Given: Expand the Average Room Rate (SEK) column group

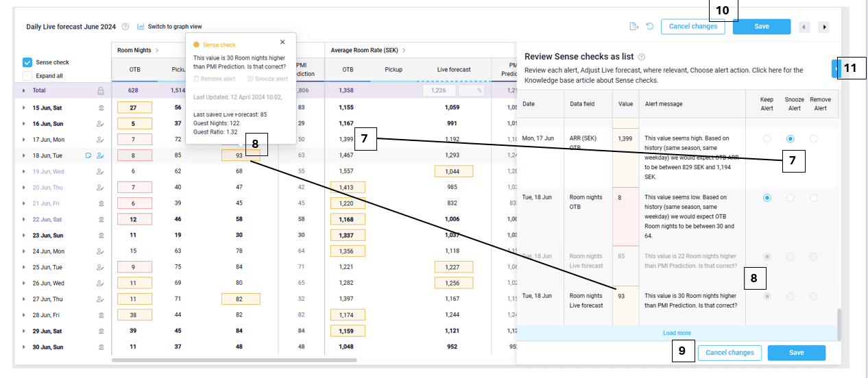Looking at the screenshot, I should (404, 50).
